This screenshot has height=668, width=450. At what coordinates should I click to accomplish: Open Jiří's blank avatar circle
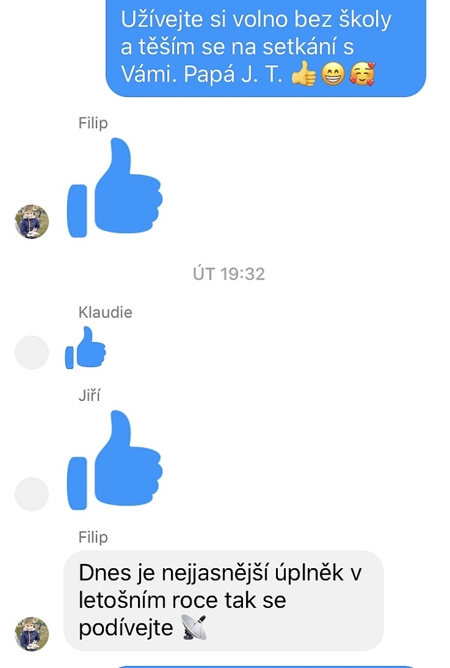point(32,494)
